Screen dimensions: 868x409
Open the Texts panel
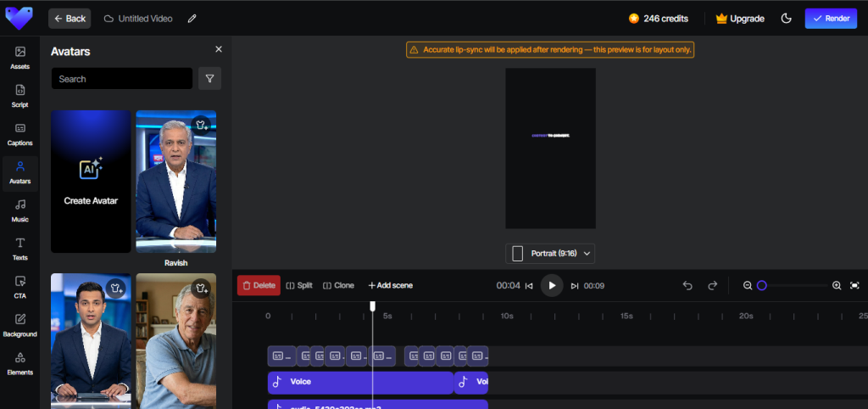20,249
